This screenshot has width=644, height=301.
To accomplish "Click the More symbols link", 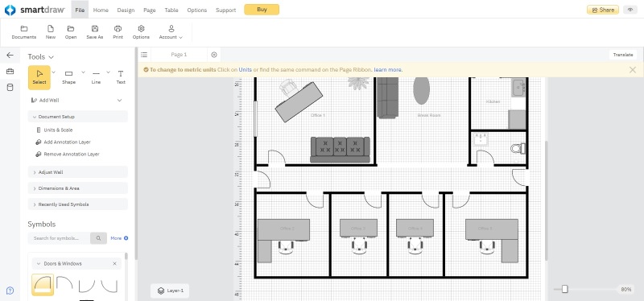I will 119,238.
